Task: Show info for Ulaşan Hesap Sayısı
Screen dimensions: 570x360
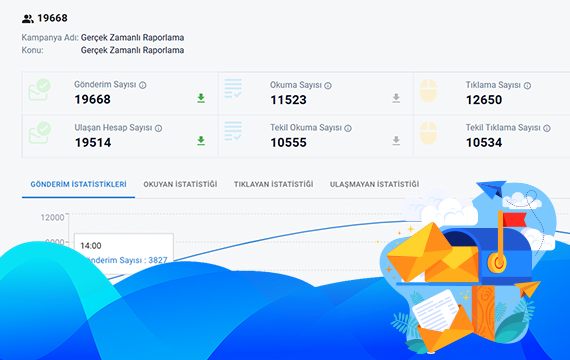Action: 158,128
